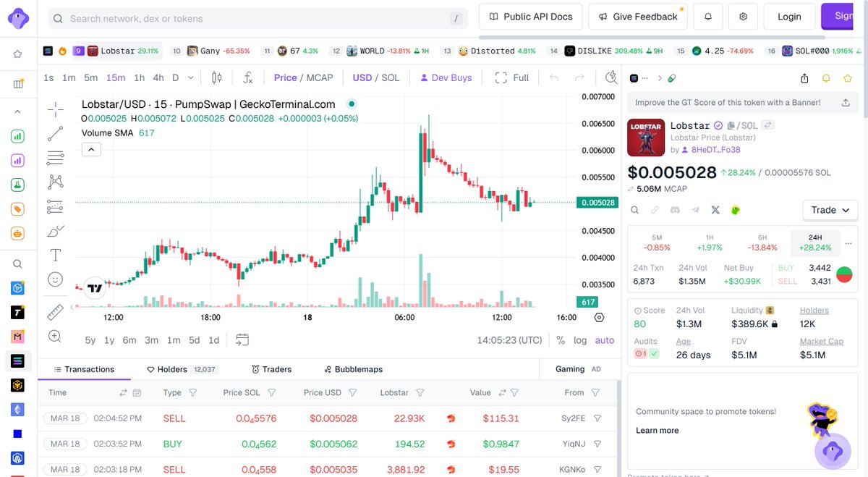Viewport: 868px width, 477px height.
Task: Swap the Lobstar/SOL pair order
Action: point(768,125)
